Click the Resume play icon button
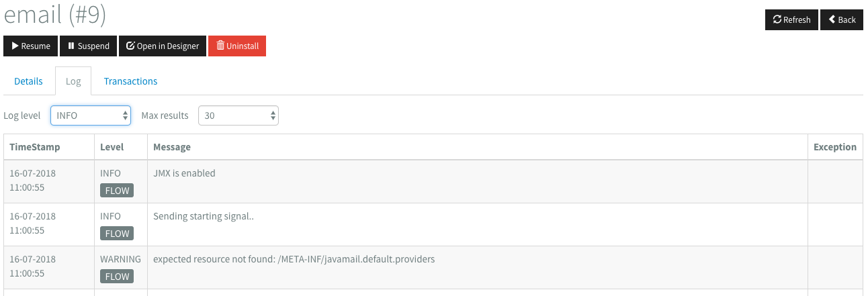 [31, 46]
